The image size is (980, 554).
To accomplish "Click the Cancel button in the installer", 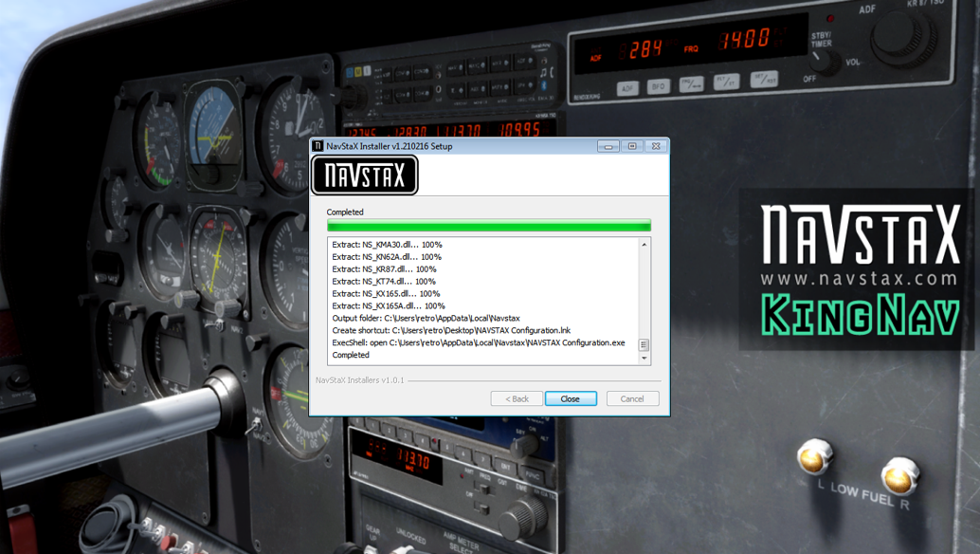I will (x=632, y=398).
